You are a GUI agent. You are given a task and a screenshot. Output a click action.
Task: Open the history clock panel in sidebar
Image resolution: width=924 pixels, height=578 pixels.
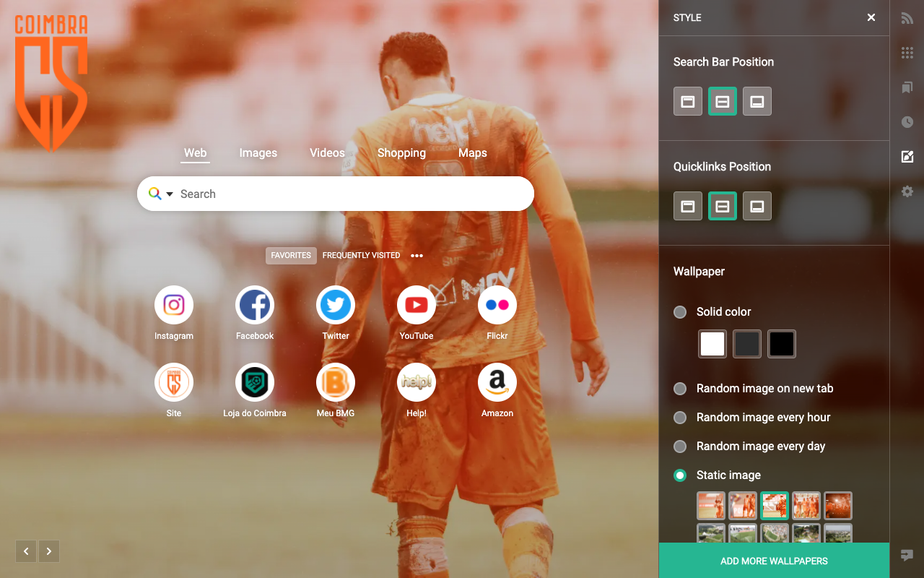click(x=907, y=122)
